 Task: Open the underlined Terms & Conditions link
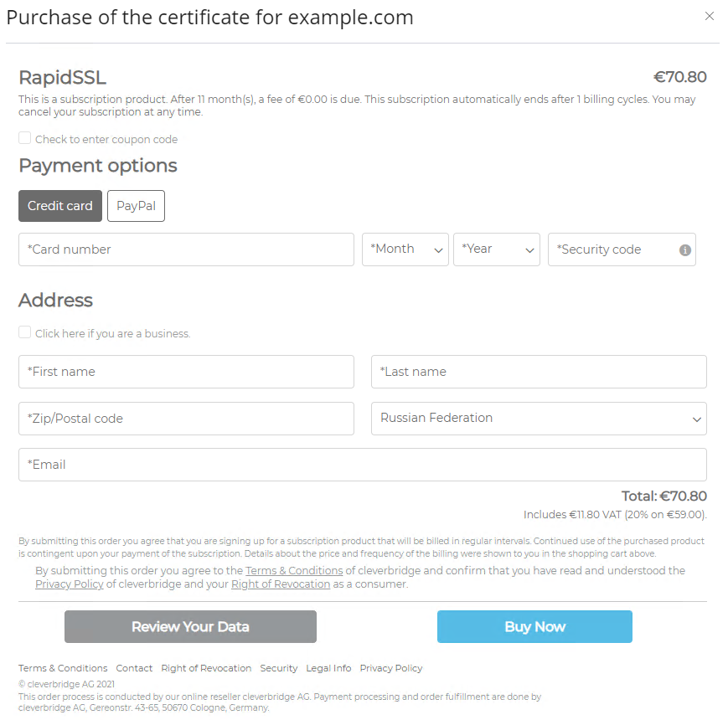(x=294, y=571)
